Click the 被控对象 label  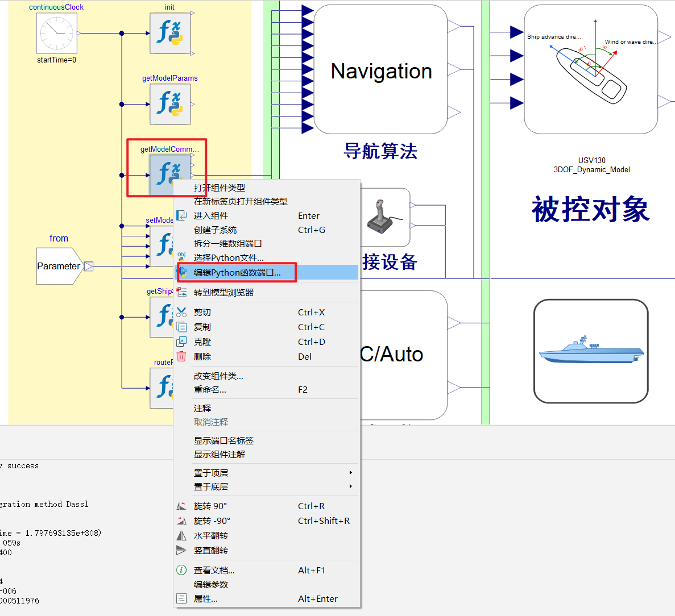591,210
